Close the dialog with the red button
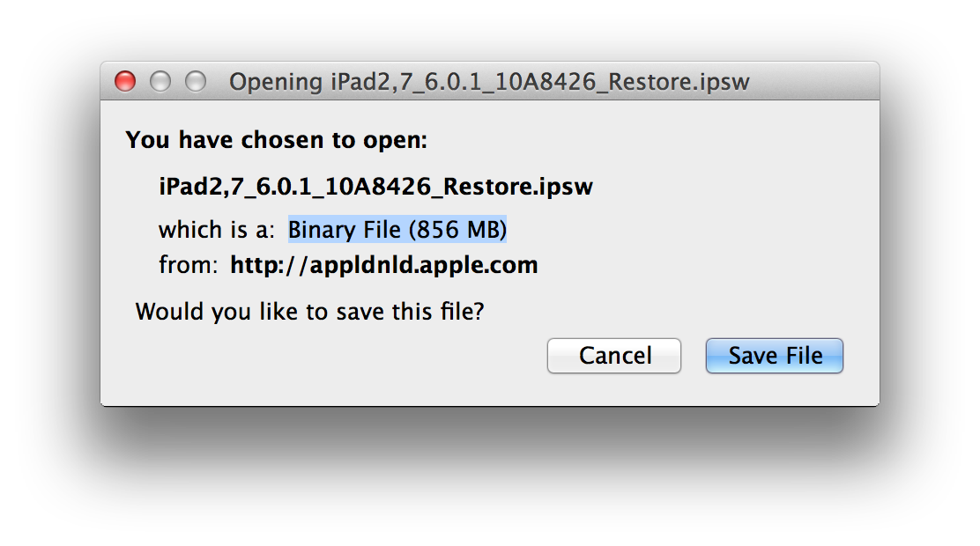This screenshot has width=980, height=546. pos(126,82)
